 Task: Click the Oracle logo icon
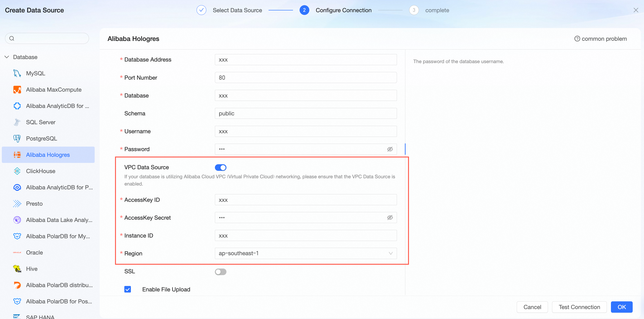17,252
